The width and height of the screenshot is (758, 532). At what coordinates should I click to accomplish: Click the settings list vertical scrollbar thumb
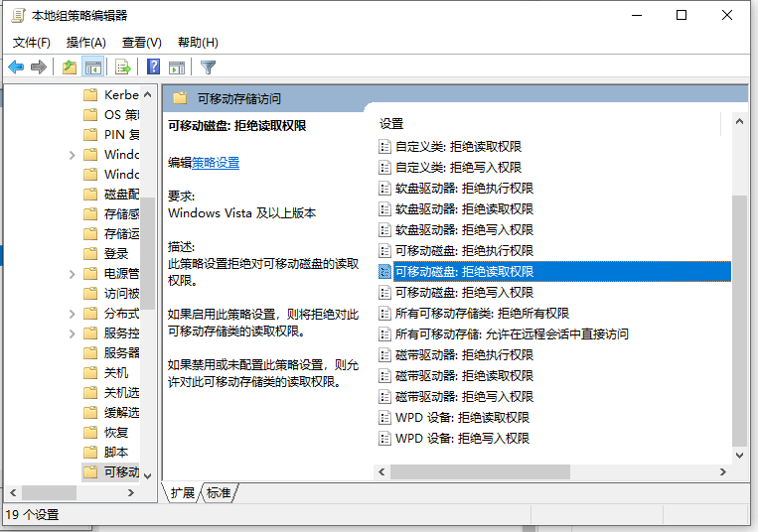pyautogui.click(x=739, y=321)
